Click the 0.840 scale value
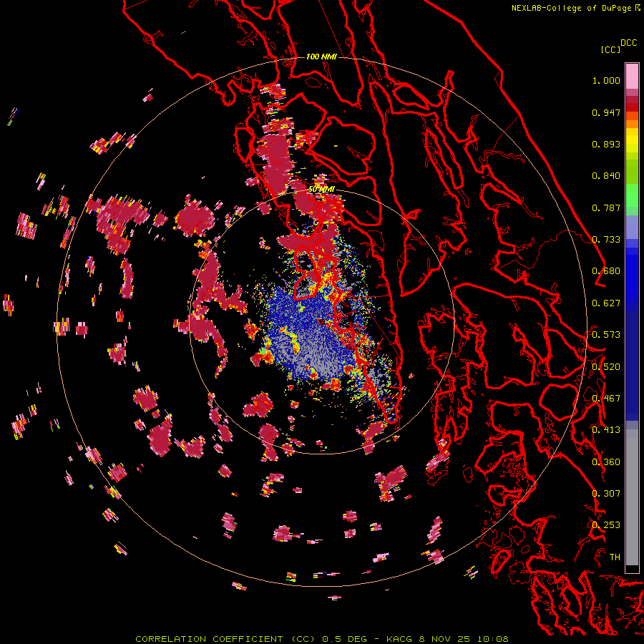The image size is (644, 644). tap(606, 176)
